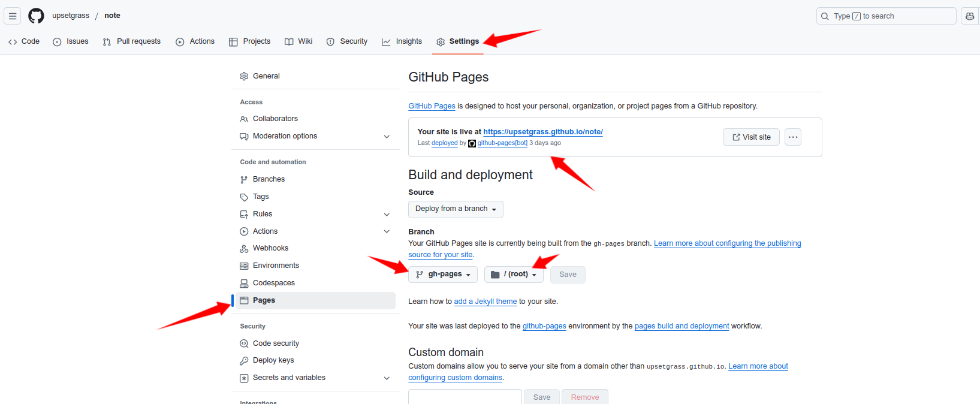The width and height of the screenshot is (980, 404).
Task: Open the Security tab
Action: (347, 41)
